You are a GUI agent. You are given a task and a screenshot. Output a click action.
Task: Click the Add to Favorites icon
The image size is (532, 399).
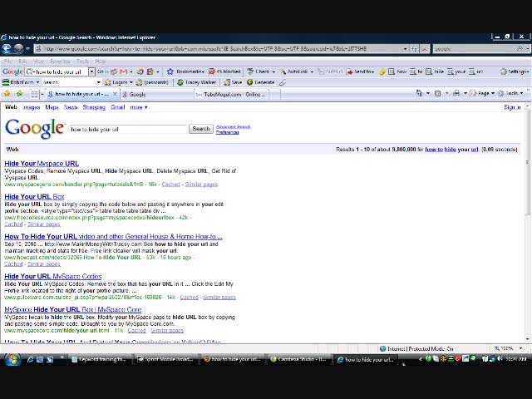pos(20,94)
